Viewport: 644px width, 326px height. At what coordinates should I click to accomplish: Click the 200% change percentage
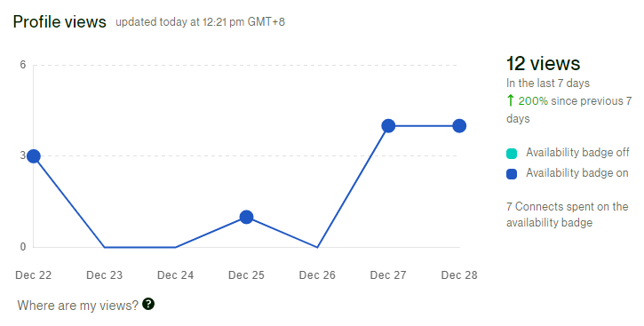point(533,101)
